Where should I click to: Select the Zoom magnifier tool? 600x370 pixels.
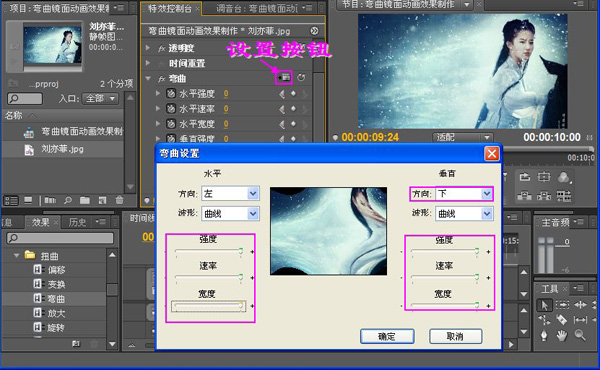[x=580, y=336]
